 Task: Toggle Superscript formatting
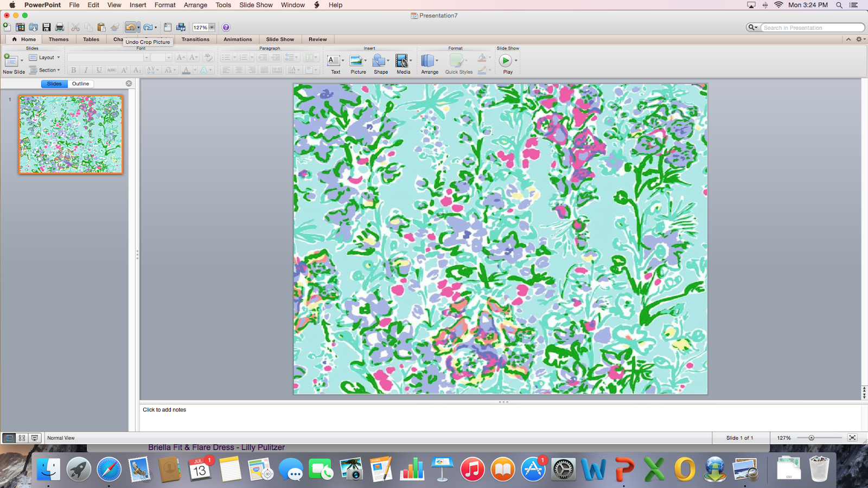124,70
